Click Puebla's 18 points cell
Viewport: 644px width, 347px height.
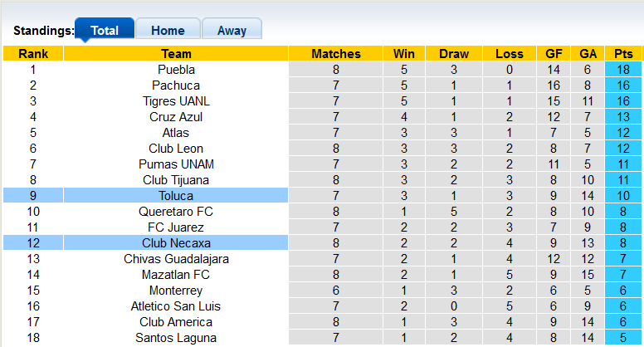623,70
